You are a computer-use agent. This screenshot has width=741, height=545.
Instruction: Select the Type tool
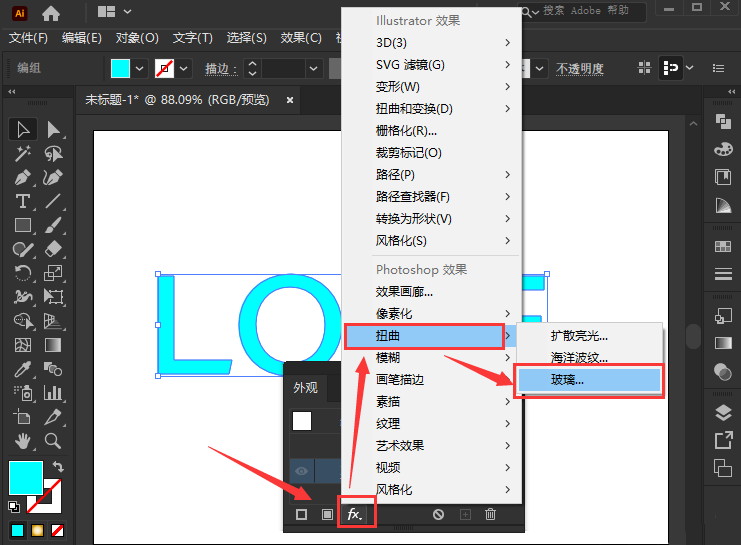pos(23,201)
